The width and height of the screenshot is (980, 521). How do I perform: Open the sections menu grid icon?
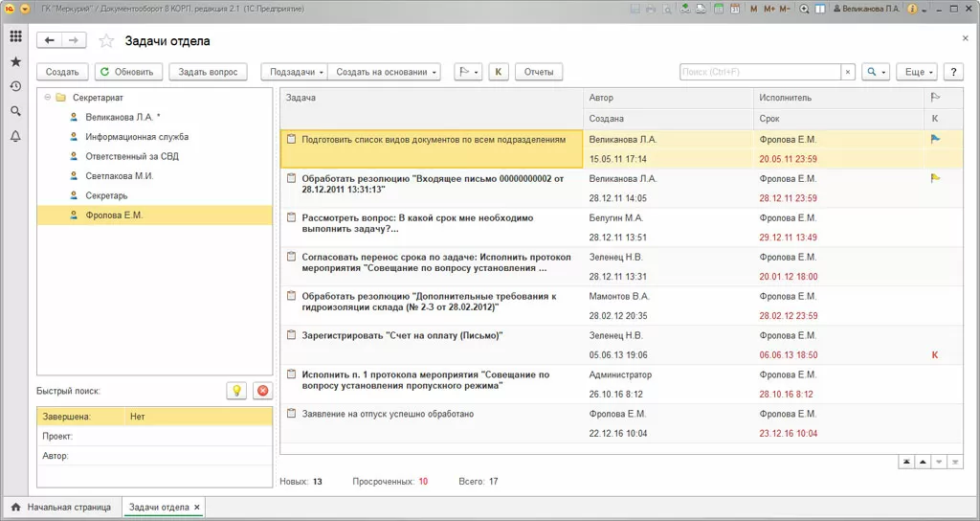tap(15, 36)
